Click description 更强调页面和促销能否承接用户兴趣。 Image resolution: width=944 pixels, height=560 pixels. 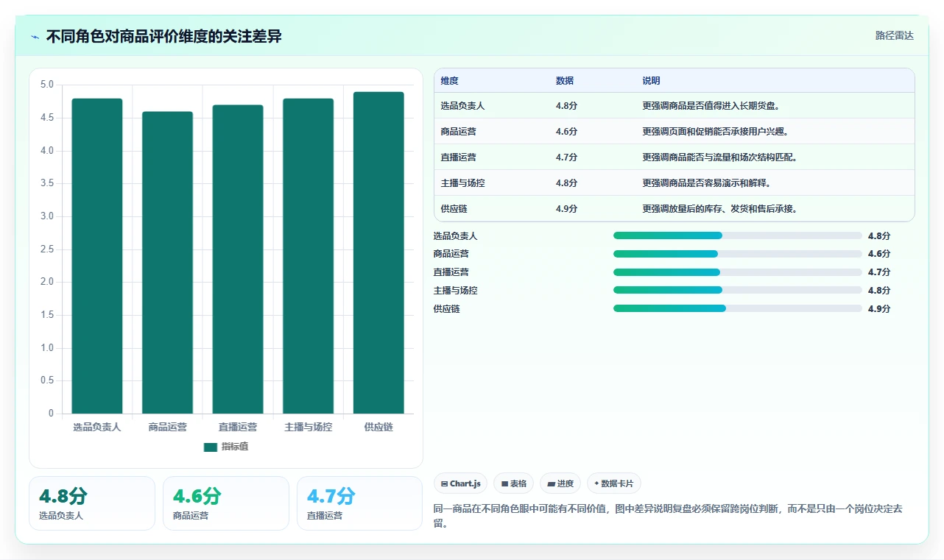(716, 132)
